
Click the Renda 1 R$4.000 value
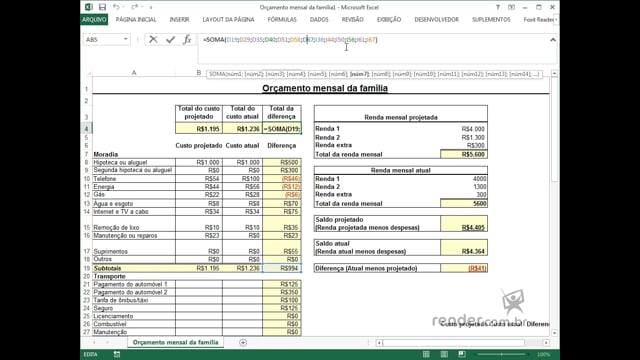[473, 129]
